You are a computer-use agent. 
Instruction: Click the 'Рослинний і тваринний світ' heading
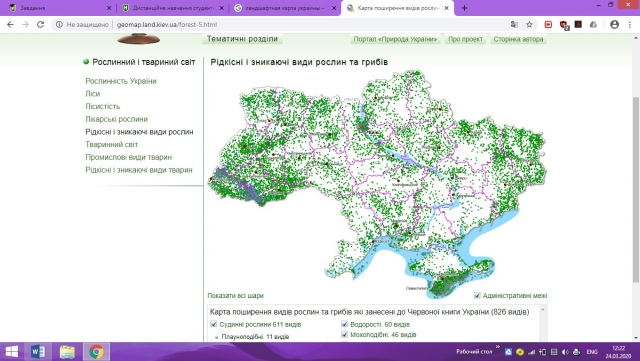[144, 62]
